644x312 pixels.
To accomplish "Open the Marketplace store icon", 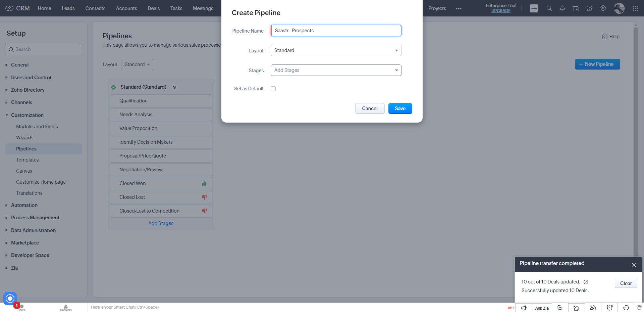I will (589, 8).
